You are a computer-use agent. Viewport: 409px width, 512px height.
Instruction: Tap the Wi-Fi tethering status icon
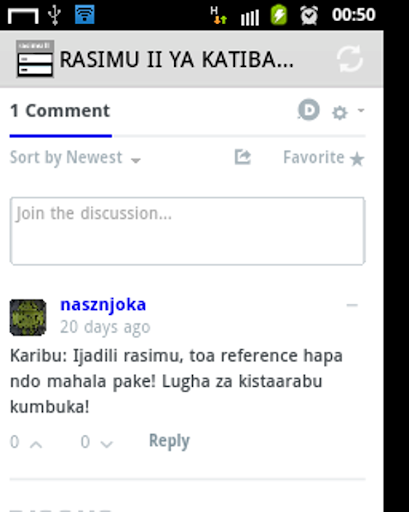(85, 14)
